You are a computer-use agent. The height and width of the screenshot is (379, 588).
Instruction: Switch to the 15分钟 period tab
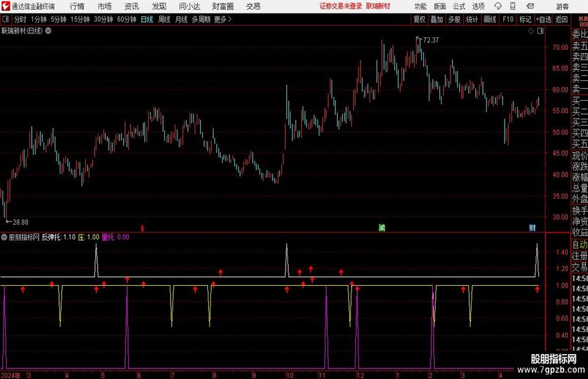(80, 19)
